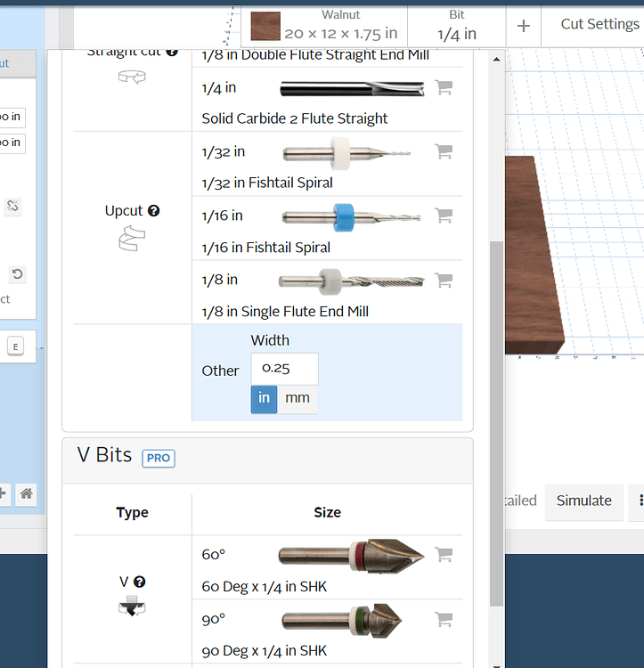This screenshot has height=668, width=644.
Task: Click the Upcut spiral arrow icon
Action: coord(132,239)
